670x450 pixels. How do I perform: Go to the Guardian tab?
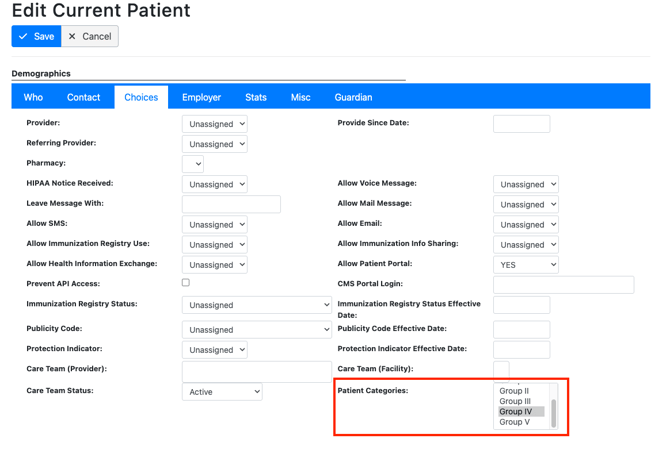[353, 97]
